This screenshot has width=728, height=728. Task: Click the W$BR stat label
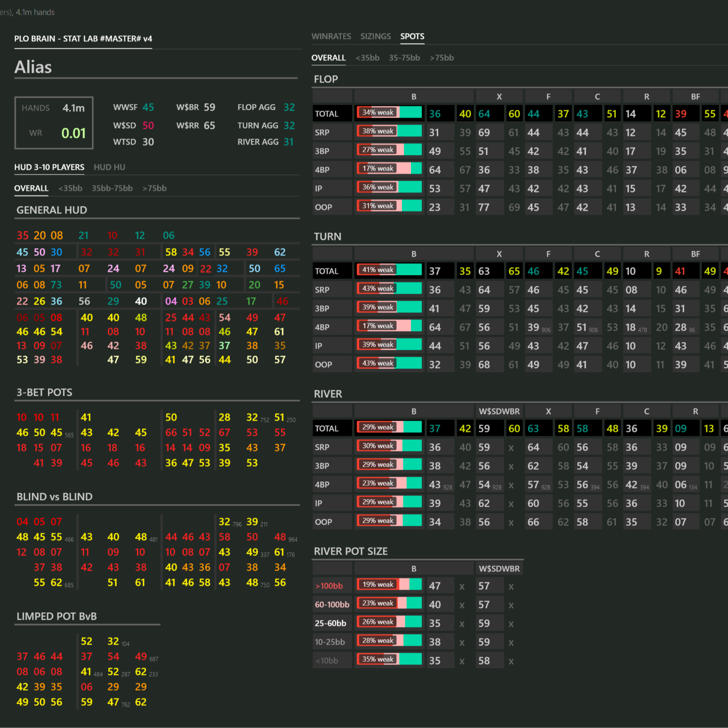[188, 107]
